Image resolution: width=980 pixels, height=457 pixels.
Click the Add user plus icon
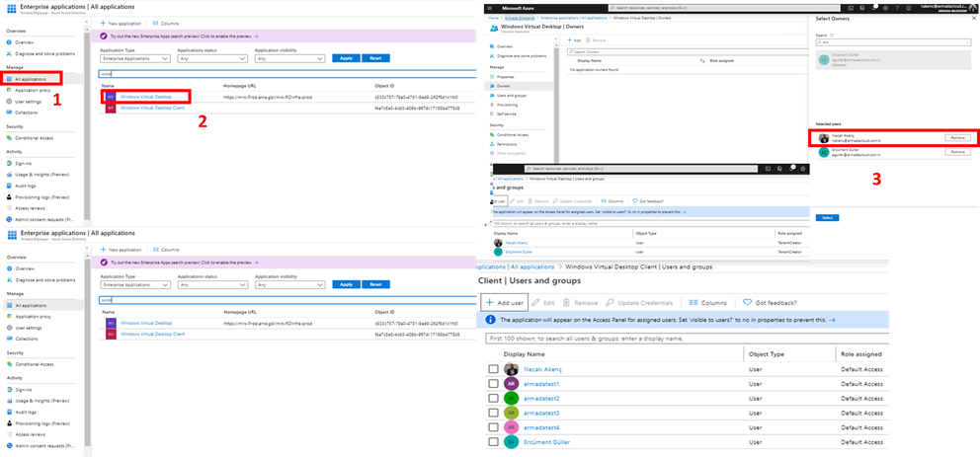[490, 303]
